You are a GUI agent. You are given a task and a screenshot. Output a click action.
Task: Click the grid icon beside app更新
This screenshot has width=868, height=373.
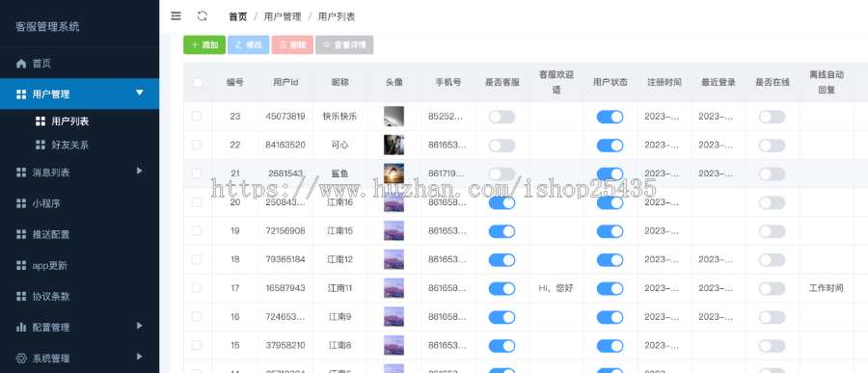pos(21,266)
